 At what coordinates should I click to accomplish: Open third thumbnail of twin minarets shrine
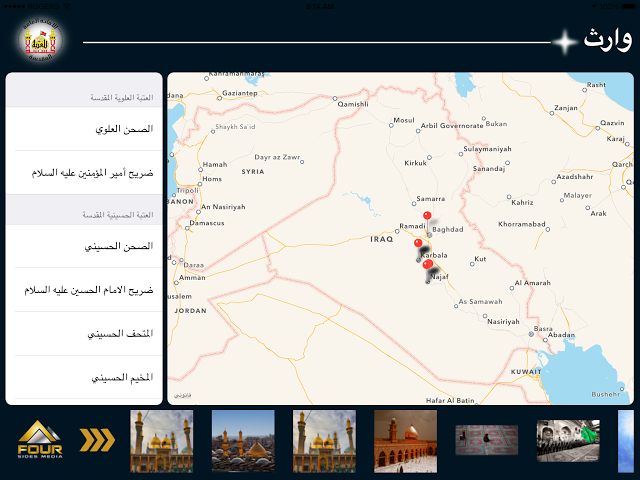click(324, 441)
